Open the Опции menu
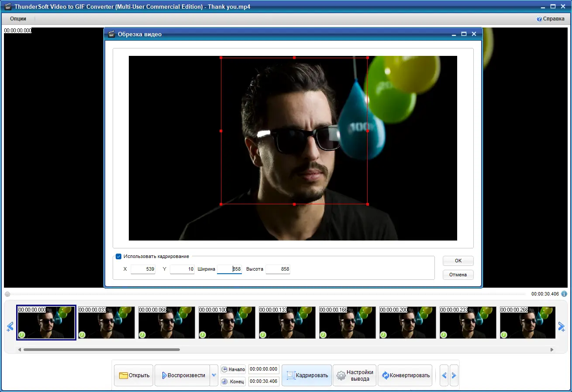The width and height of the screenshot is (572, 392). 18,19
